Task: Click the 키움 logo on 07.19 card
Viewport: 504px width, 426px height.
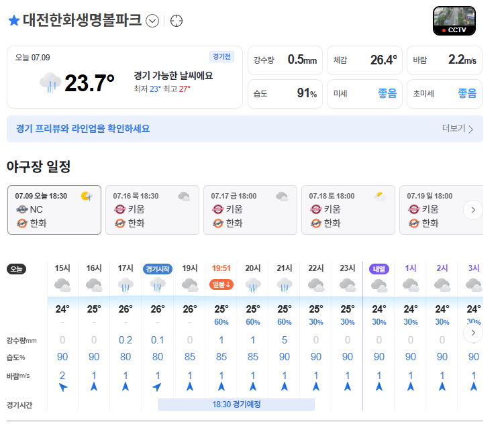Action: tap(413, 209)
